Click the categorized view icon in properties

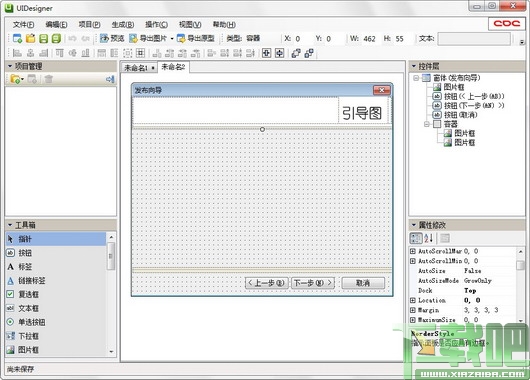tap(416, 238)
